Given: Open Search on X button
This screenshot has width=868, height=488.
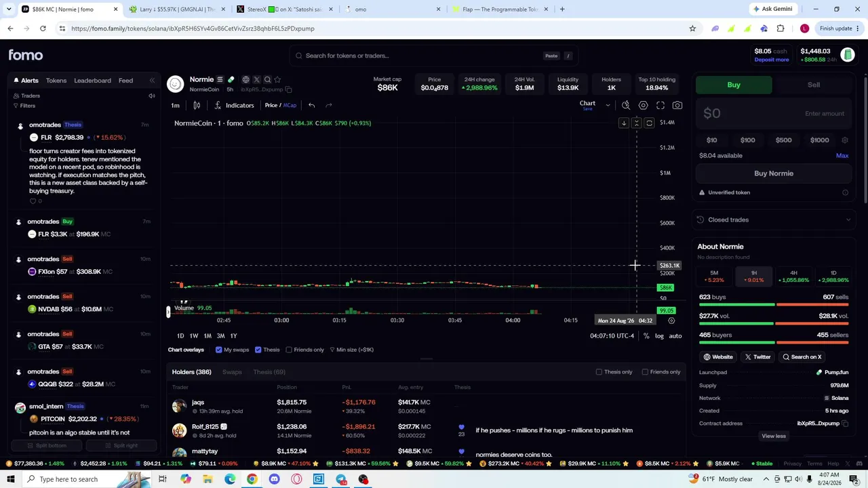Looking at the screenshot, I should click(802, 357).
